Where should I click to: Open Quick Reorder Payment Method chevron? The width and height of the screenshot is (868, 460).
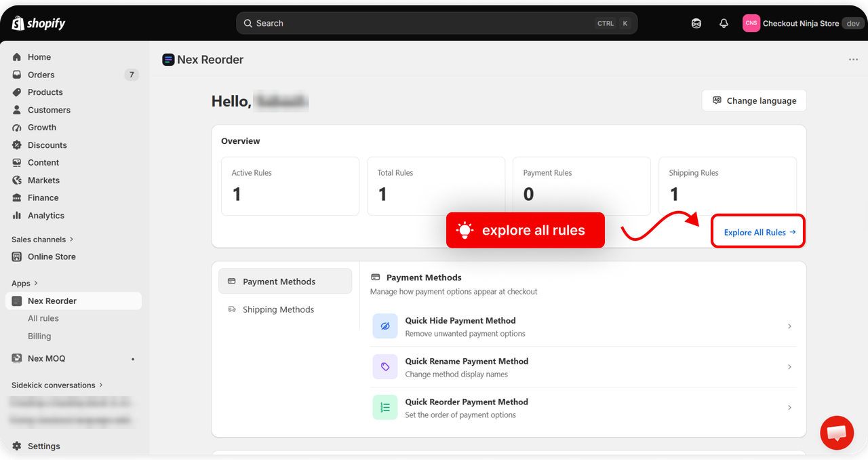coord(789,408)
